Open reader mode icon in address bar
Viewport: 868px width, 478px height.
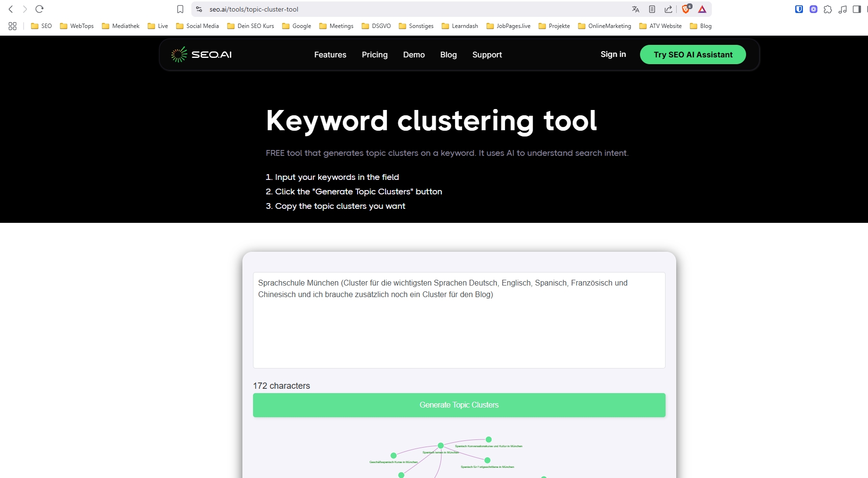[x=652, y=9]
